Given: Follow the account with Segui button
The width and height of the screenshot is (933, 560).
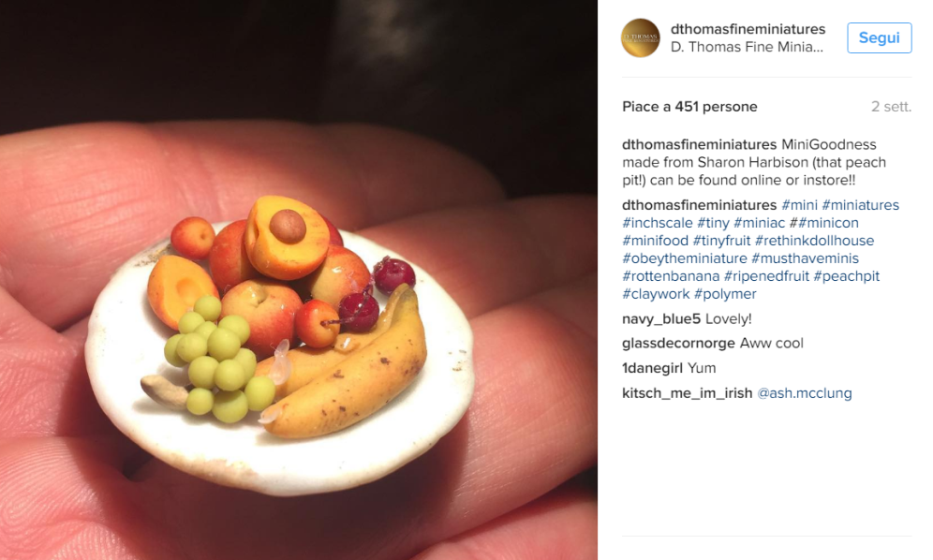Looking at the screenshot, I should click(879, 37).
